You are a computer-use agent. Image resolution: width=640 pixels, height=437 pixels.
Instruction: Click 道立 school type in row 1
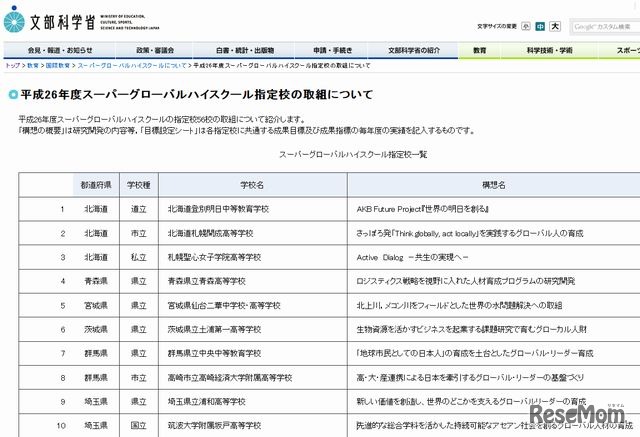pos(139,209)
